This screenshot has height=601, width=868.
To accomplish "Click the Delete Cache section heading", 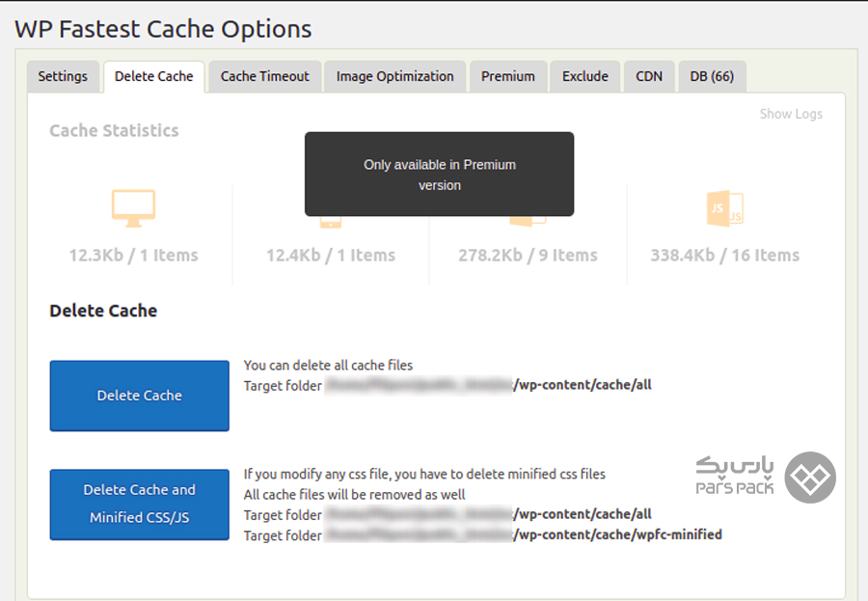I will coord(103,311).
